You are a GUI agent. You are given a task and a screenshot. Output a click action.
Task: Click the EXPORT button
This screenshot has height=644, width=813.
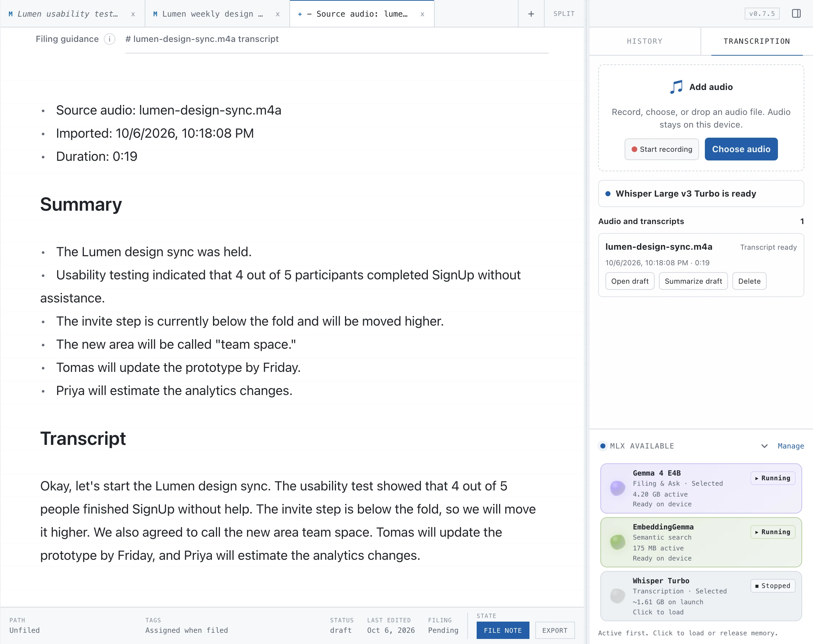pyautogui.click(x=555, y=630)
